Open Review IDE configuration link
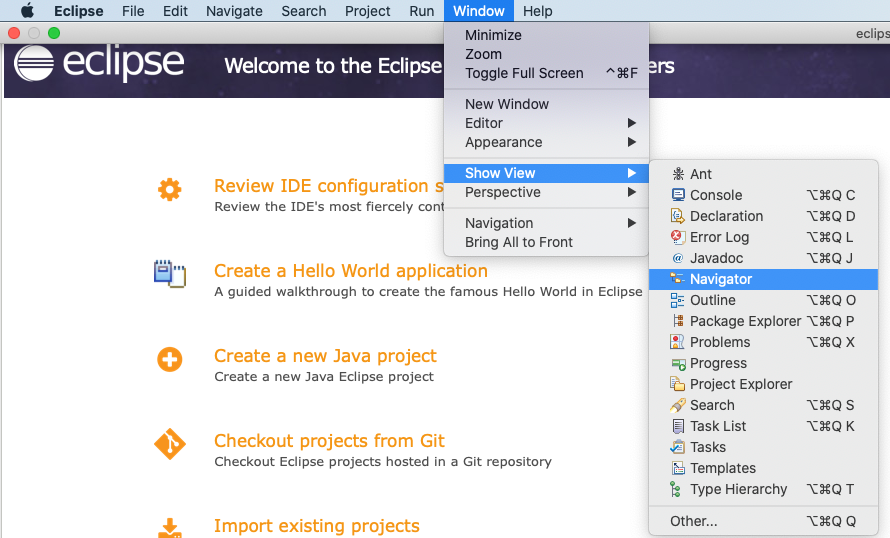The image size is (890, 538). click(x=329, y=186)
